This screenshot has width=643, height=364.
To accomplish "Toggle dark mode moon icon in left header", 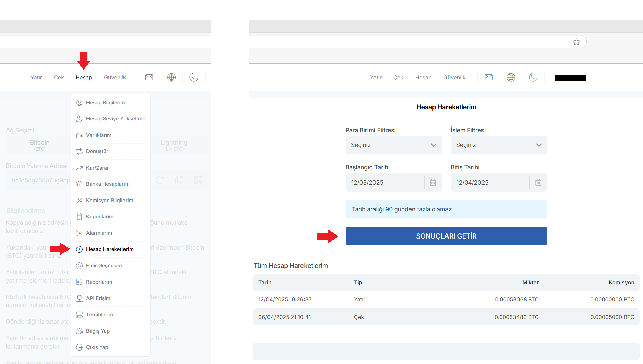I will coord(193,77).
